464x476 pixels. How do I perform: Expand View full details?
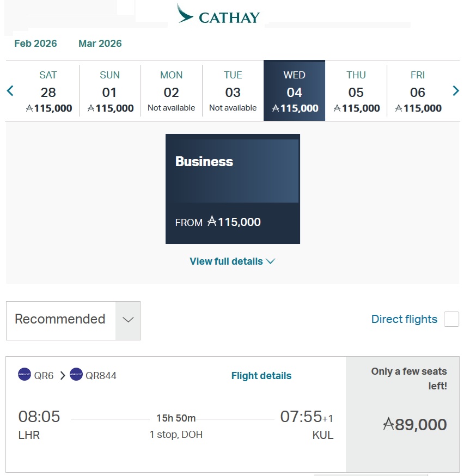point(232,261)
